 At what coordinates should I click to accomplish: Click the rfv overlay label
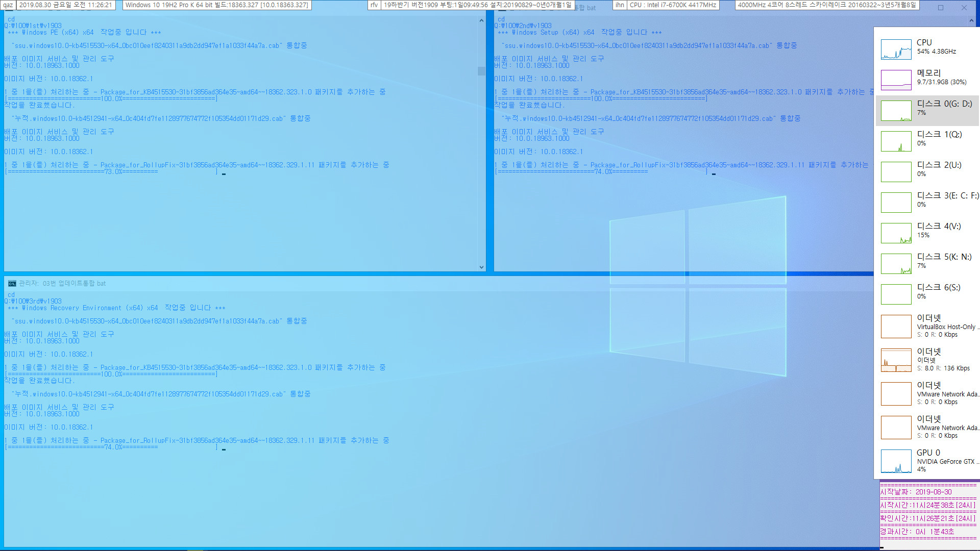click(374, 5)
